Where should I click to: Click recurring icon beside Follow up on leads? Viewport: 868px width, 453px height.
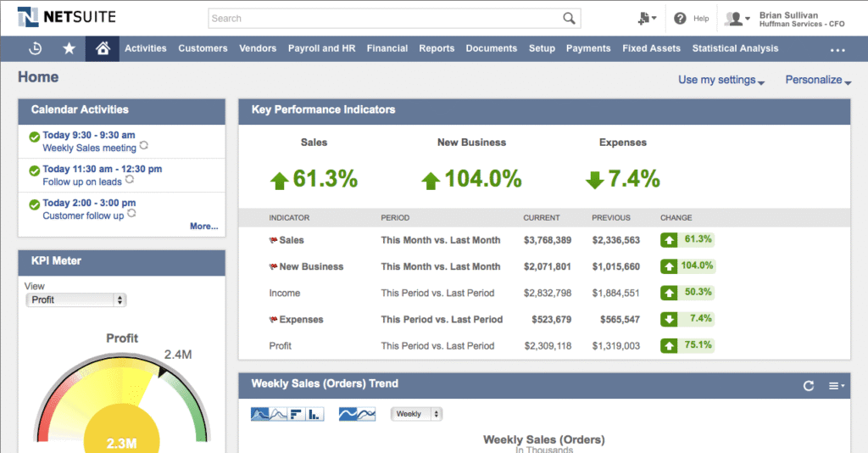click(x=130, y=179)
